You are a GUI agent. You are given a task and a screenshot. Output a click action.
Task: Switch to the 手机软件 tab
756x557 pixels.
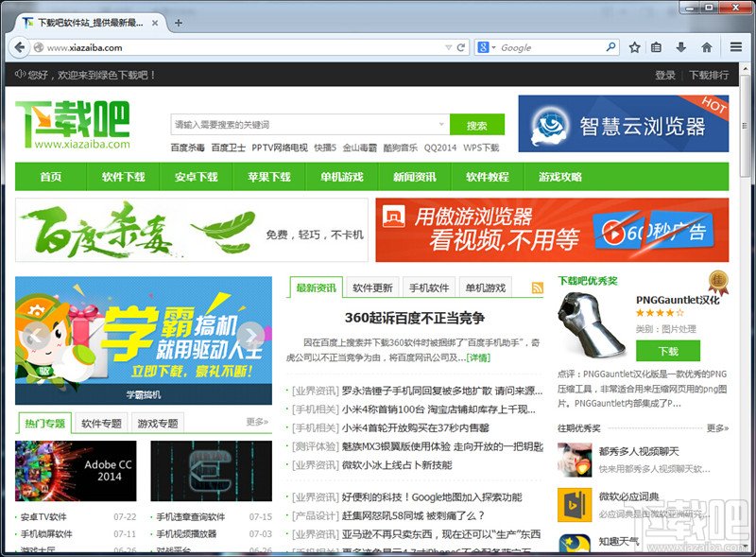429,287
